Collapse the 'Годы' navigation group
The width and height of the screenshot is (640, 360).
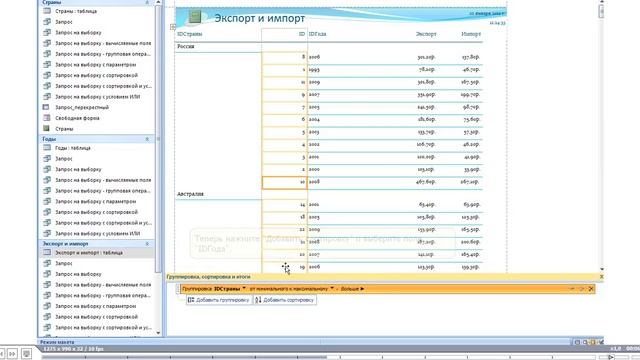tap(147, 139)
